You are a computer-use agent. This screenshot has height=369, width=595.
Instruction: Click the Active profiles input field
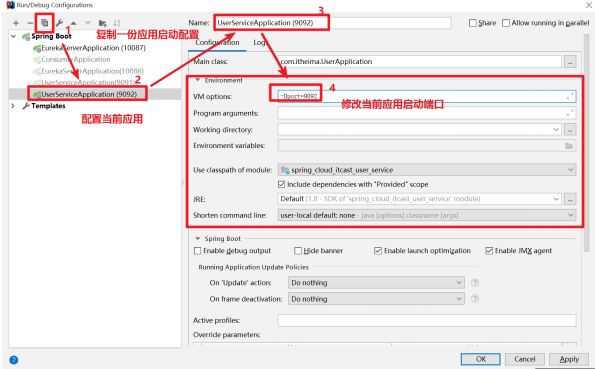coord(427,320)
